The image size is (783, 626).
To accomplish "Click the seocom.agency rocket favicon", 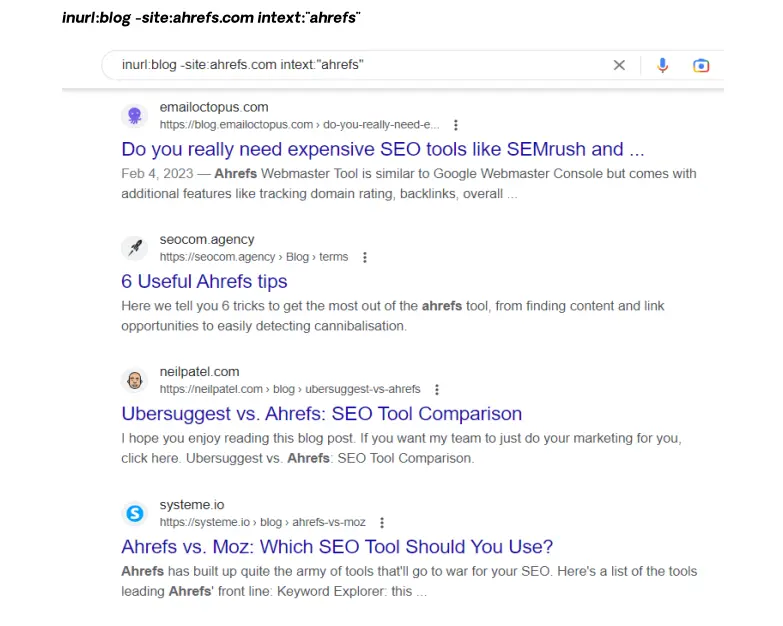I will click(134, 248).
